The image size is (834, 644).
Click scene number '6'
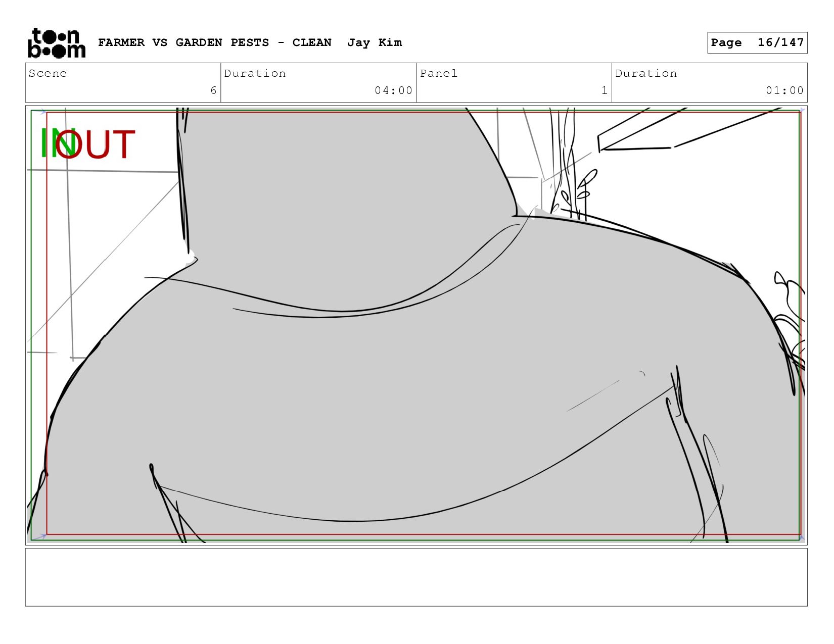point(213,90)
